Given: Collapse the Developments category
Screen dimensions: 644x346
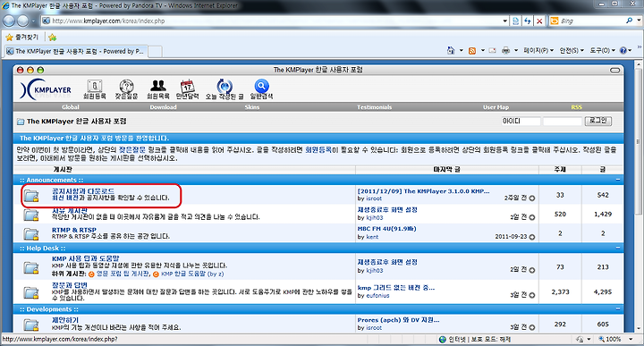Looking at the screenshot, I should click(618, 308).
